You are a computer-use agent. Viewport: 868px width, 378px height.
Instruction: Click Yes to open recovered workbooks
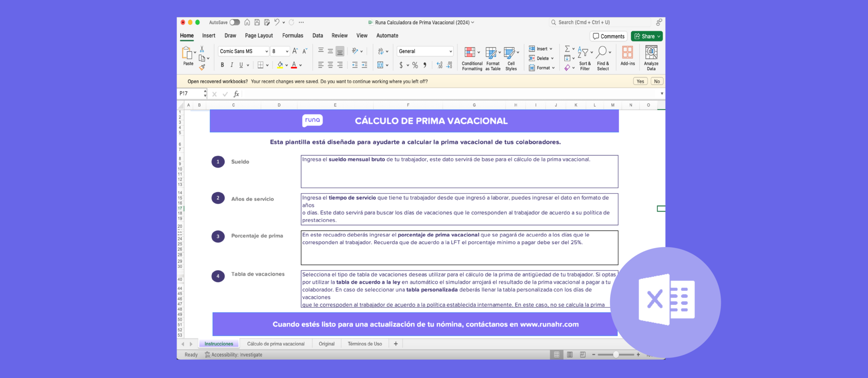[x=640, y=81]
